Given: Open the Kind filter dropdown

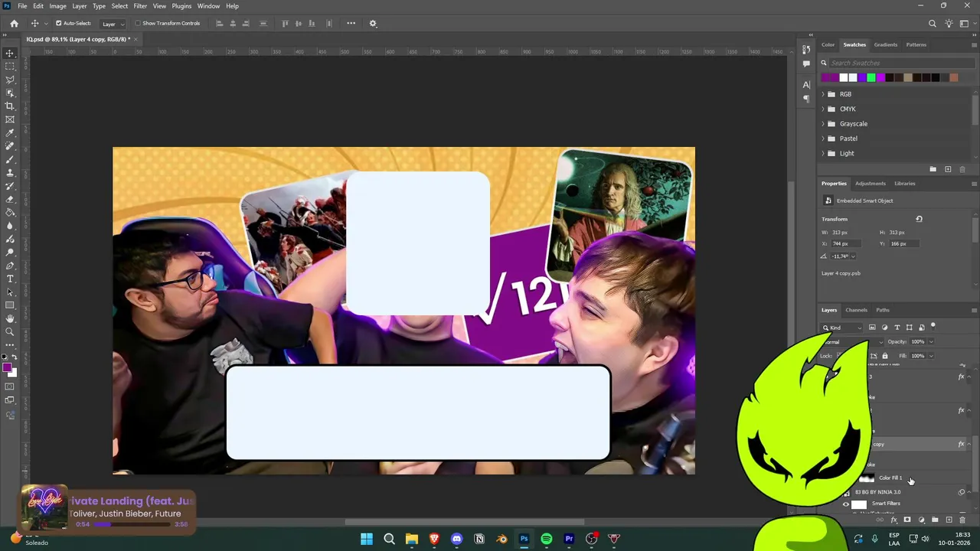Looking at the screenshot, I should click(x=843, y=328).
